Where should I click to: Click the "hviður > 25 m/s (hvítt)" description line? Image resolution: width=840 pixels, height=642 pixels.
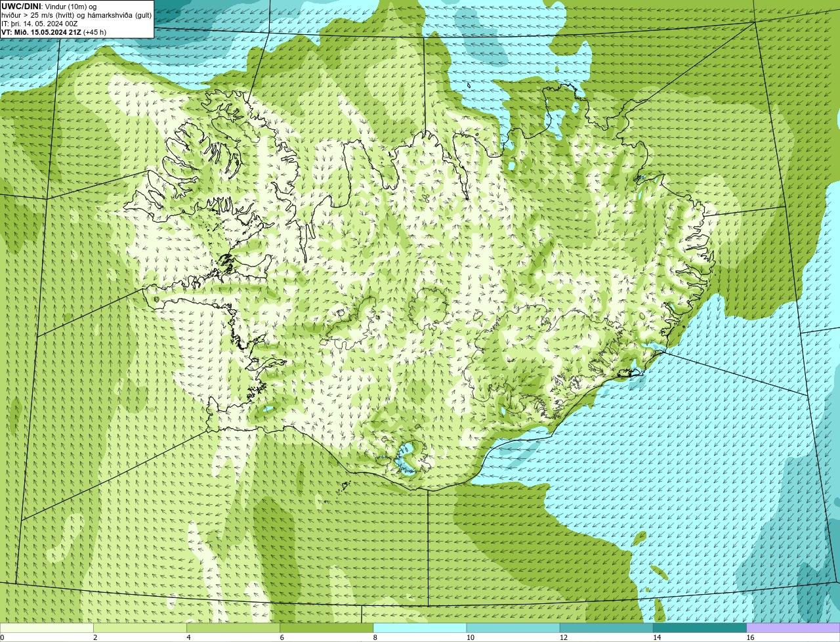tap(77, 15)
